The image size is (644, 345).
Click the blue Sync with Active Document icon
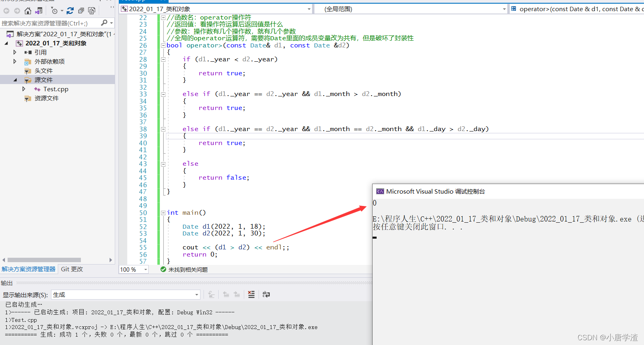tap(70, 11)
